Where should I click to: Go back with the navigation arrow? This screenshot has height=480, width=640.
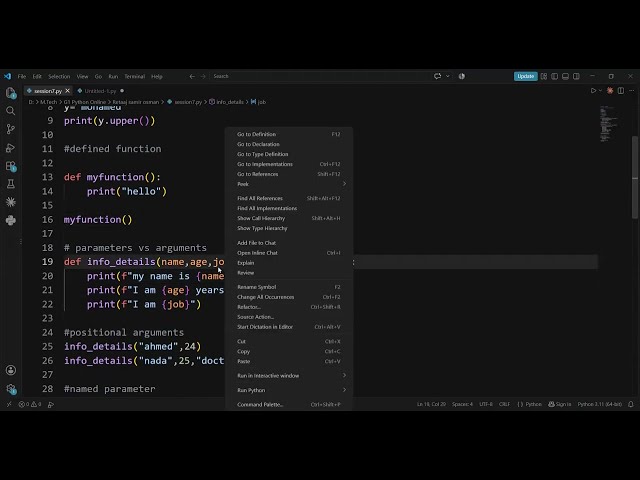(192, 76)
